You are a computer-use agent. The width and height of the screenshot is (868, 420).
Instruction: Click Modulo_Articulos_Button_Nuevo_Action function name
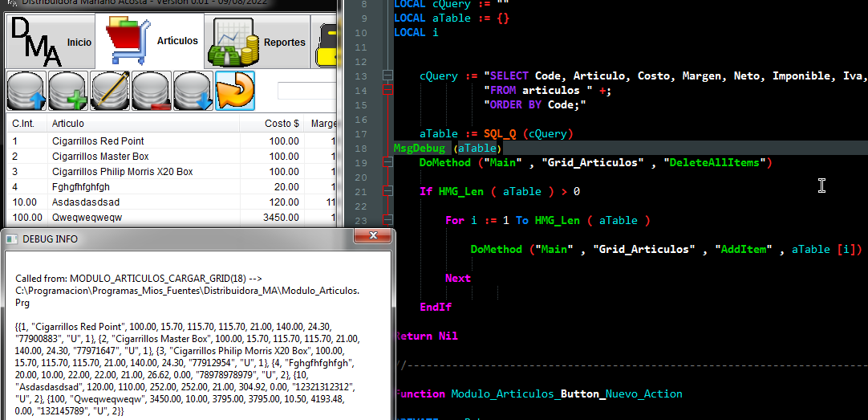click(x=567, y=394)
